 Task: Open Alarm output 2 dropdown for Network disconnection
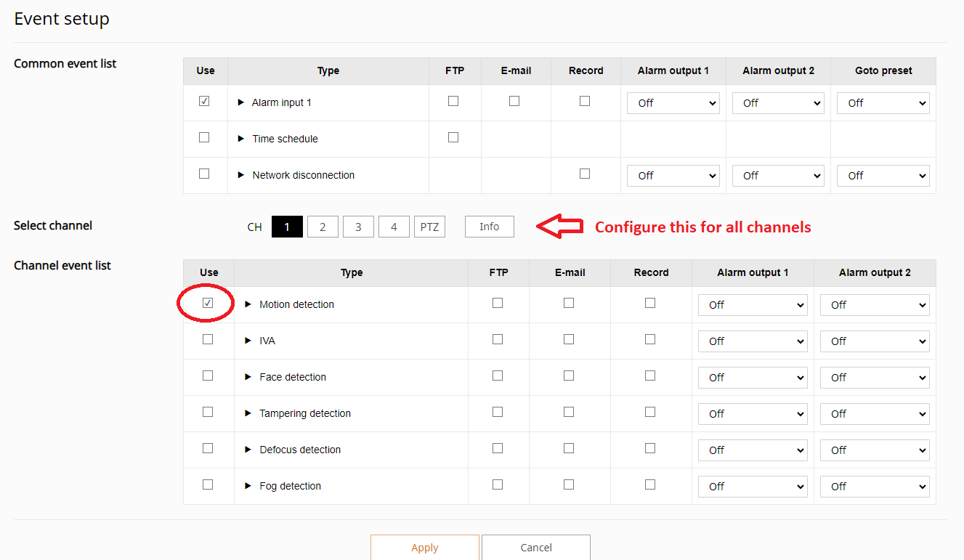pos(778,175)
